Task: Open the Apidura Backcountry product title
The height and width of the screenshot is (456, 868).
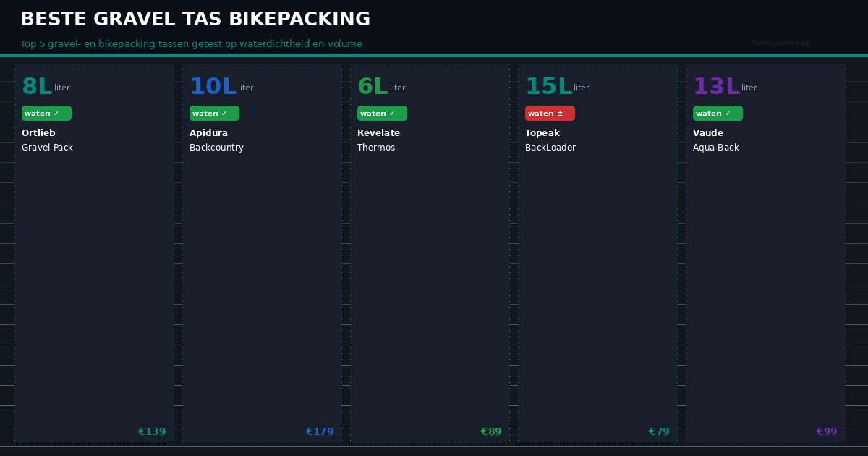Action: [216, 140]
